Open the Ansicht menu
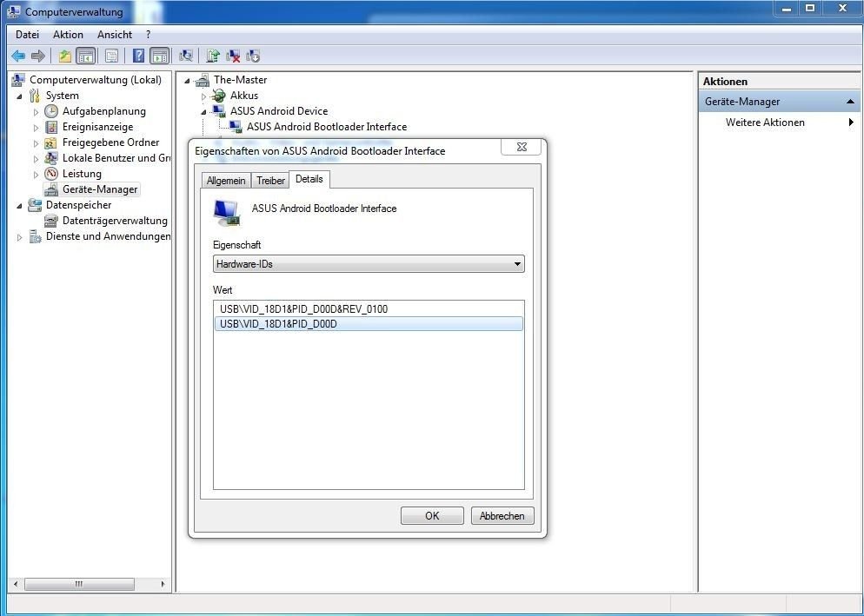The width and height of the screenshot is (864, 616). [115, 35]
